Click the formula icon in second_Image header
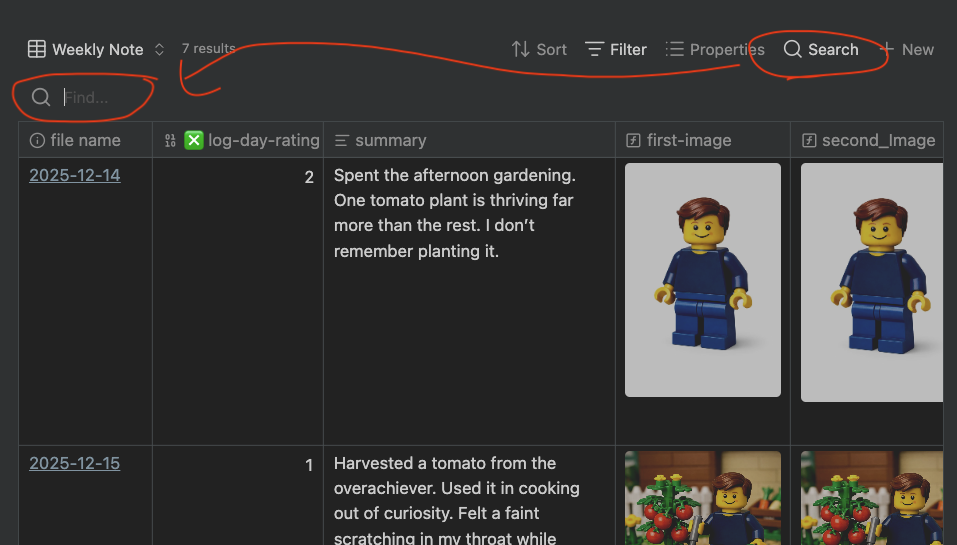Screen dimensions: 957x545 click(x=808, y=141)
